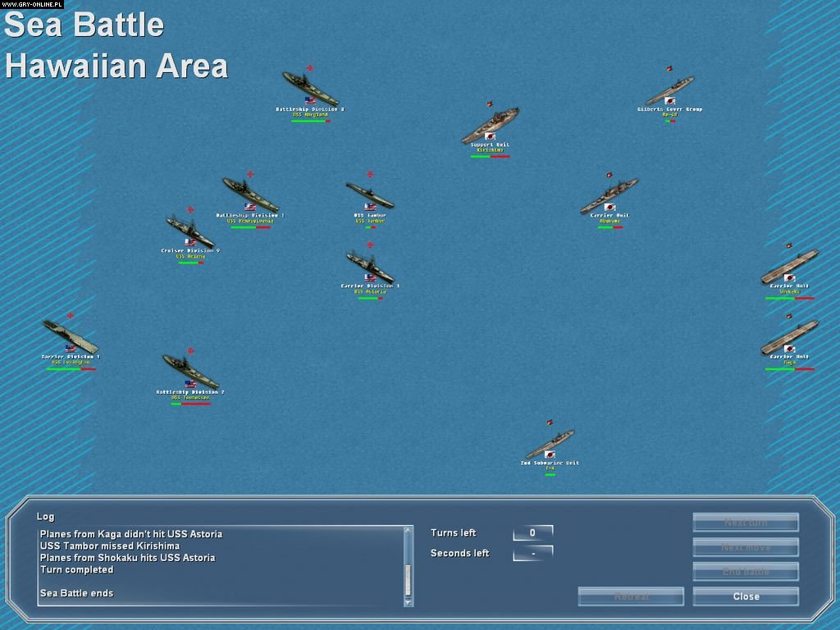
Task: Click the Turns left value box
Action: (533, 532)
